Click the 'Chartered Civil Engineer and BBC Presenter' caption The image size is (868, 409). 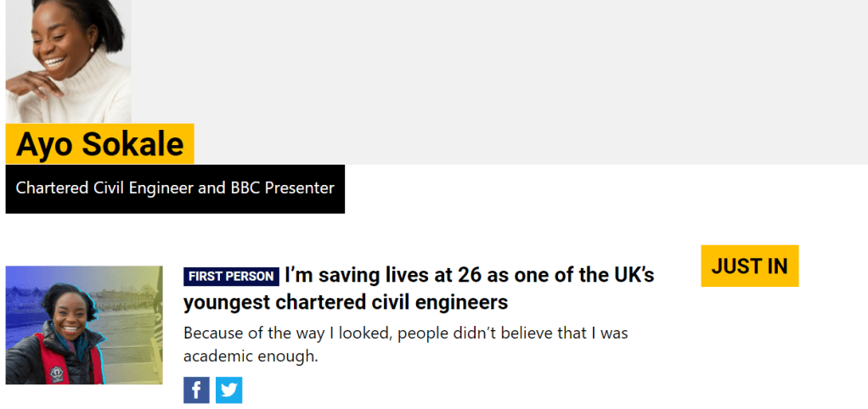pyautogui.click(x=175, y=188)
